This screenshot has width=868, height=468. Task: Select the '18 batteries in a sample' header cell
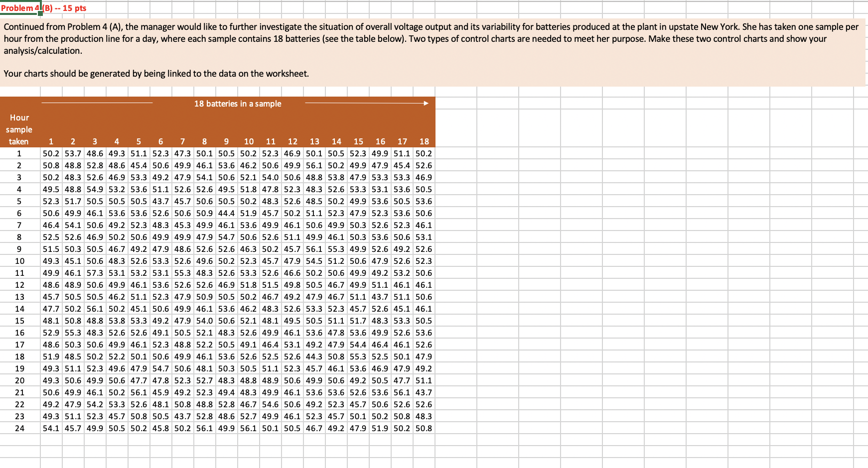pyautogui.click(x=238, y=104)
